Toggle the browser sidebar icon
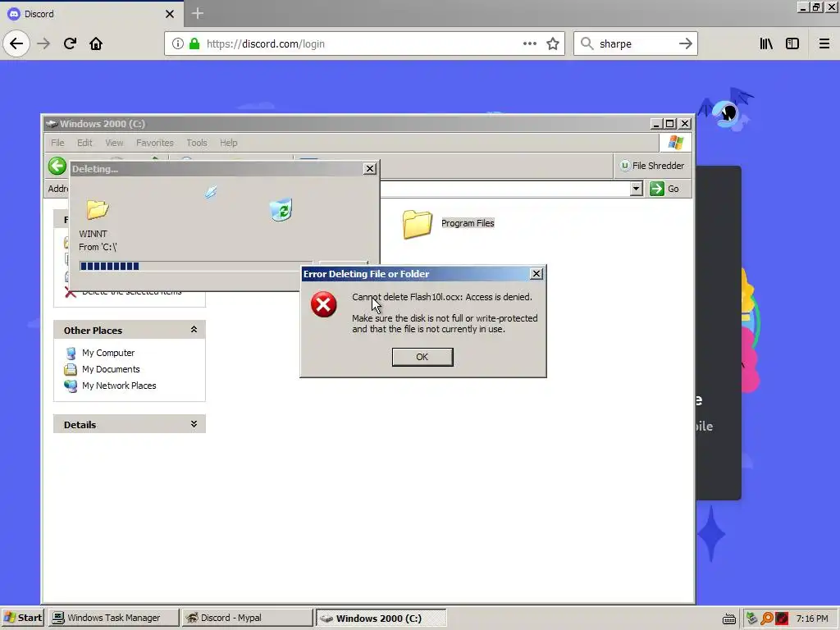Image resolution: width=840 pixels, height=630 pixels. click(792, 43)
